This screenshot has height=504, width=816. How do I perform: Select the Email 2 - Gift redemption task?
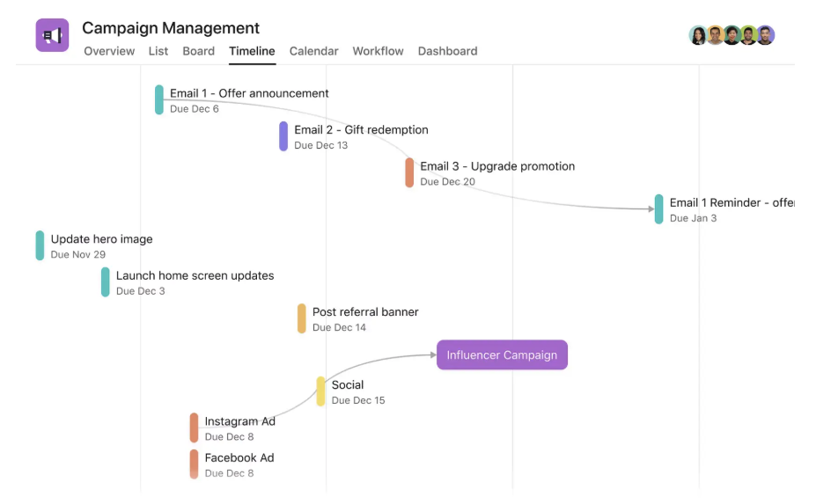click(x=361, y=130)
